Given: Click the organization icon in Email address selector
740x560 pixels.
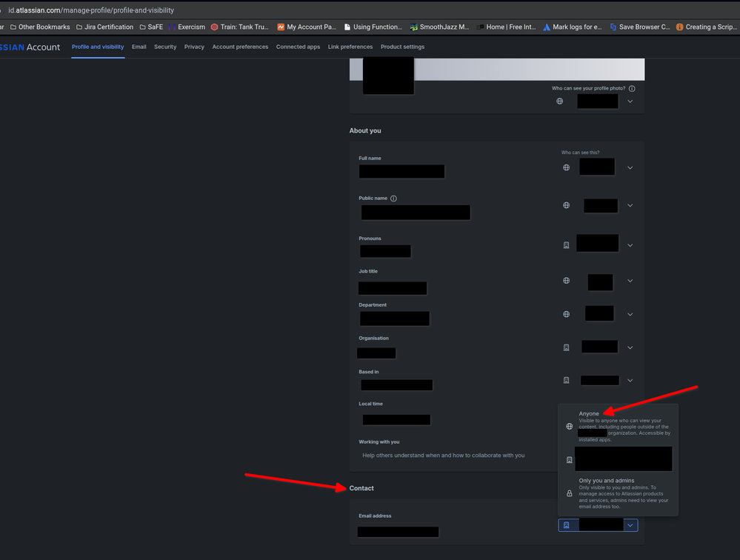Looking at the screenshot, I should coord(567,525).
